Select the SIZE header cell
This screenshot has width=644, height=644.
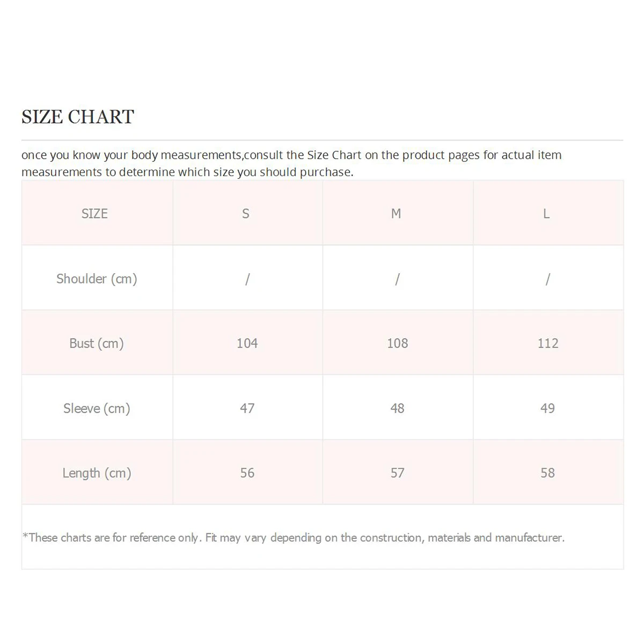94,214
